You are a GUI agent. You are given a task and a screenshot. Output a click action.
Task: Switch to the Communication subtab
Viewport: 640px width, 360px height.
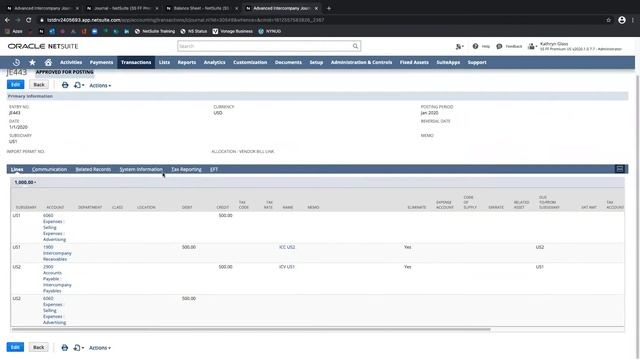[49, 169]
